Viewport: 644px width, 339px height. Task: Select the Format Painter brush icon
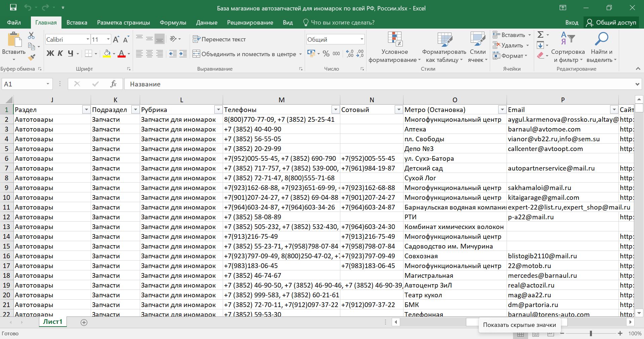[x=31, y=58]
